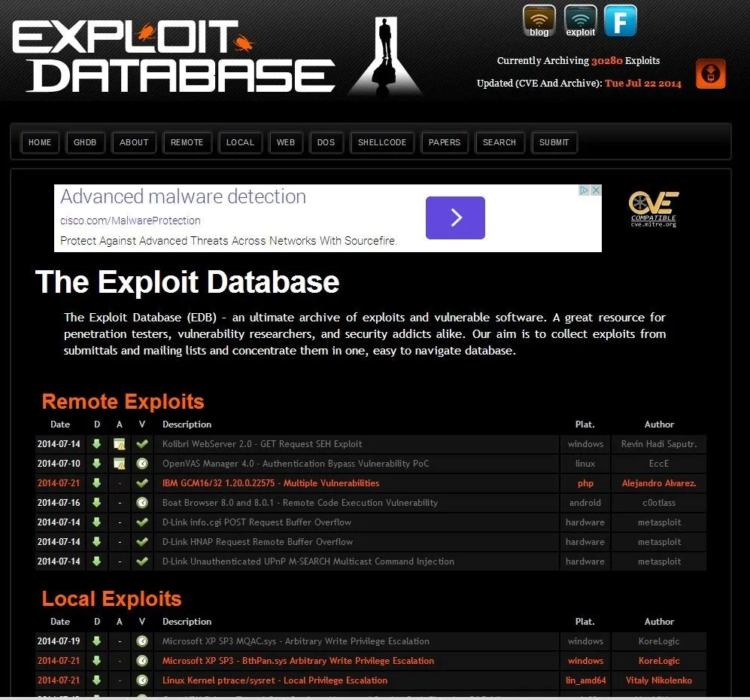Click the purple arrow button in ad
750x700 pixels.
tap(455, 218)
